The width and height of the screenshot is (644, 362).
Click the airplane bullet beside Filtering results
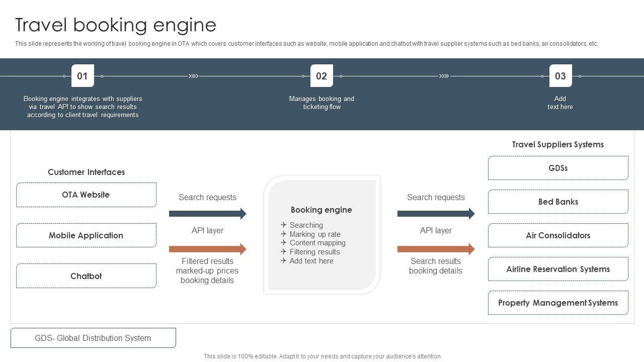pyautogui.click(x=284, y=252)
